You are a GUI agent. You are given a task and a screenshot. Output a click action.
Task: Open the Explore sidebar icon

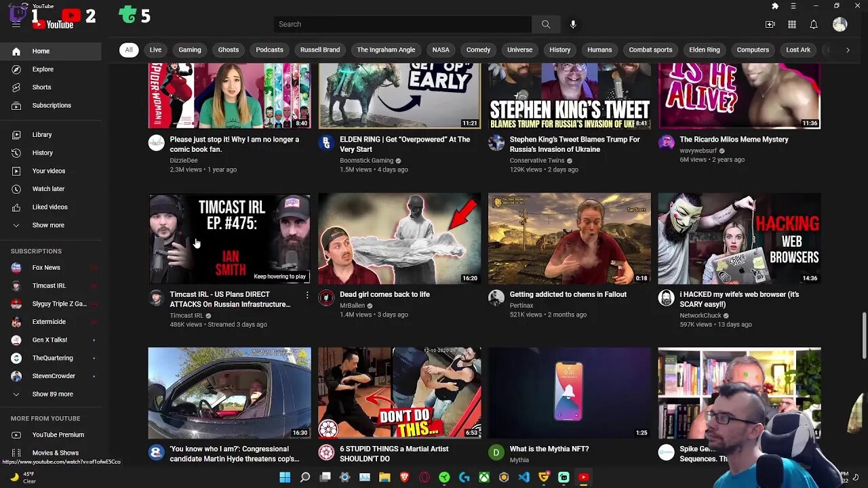click(16, 69)
